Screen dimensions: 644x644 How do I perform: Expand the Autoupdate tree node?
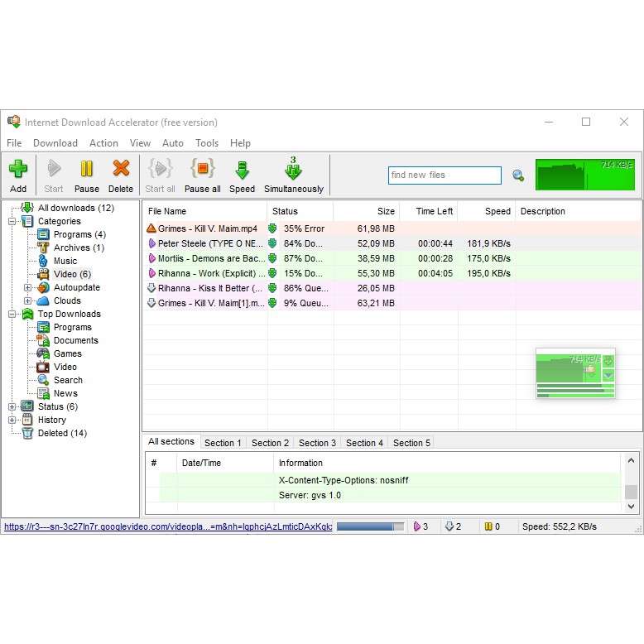coord(27,288)
